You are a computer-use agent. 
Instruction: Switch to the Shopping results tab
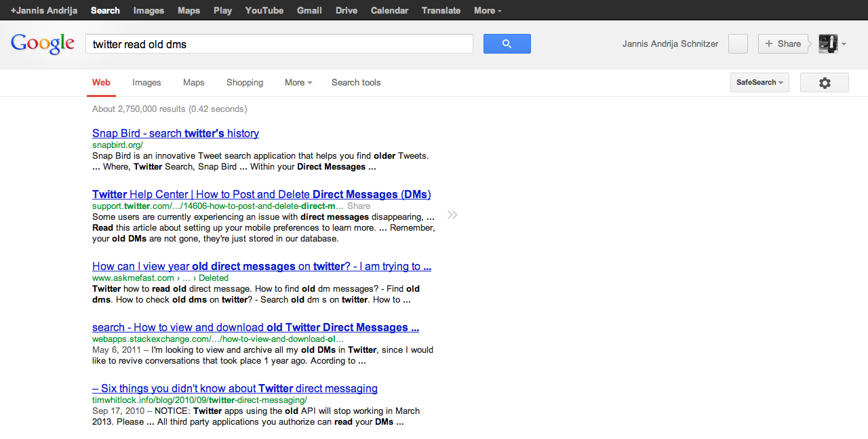click(245, 83)
